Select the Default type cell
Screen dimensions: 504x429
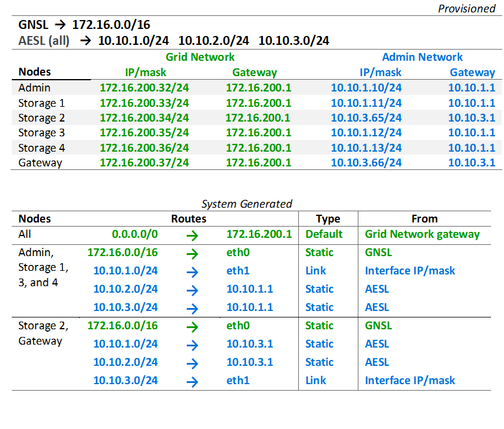point(324,234)
